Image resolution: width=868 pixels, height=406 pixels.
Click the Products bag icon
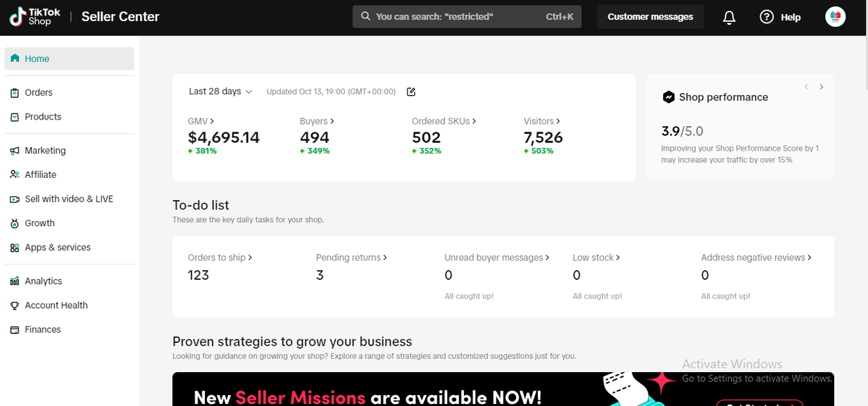(14, 117)
